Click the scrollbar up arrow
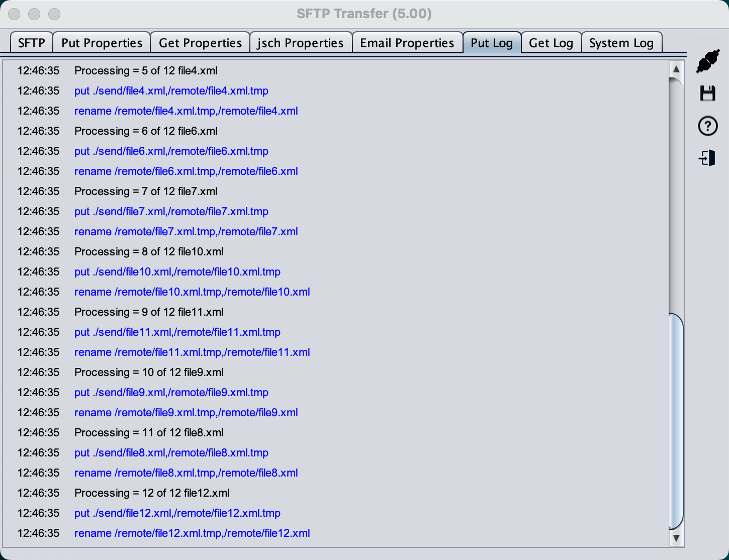 676,69
